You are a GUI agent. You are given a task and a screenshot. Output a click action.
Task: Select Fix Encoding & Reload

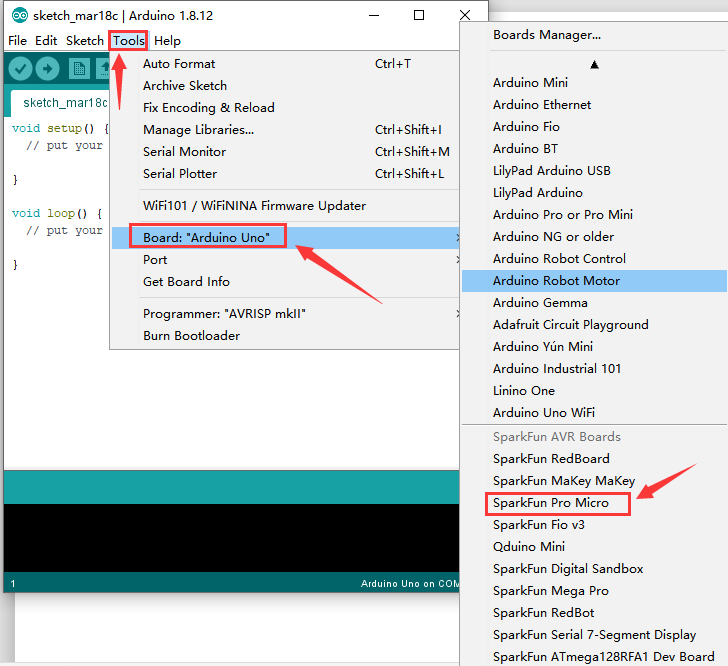284,107
